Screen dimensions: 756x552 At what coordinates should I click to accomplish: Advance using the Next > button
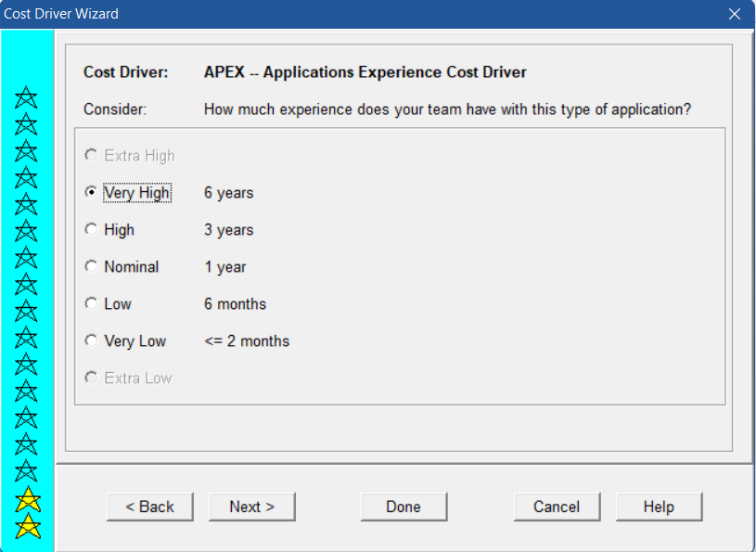click(252, 507)
